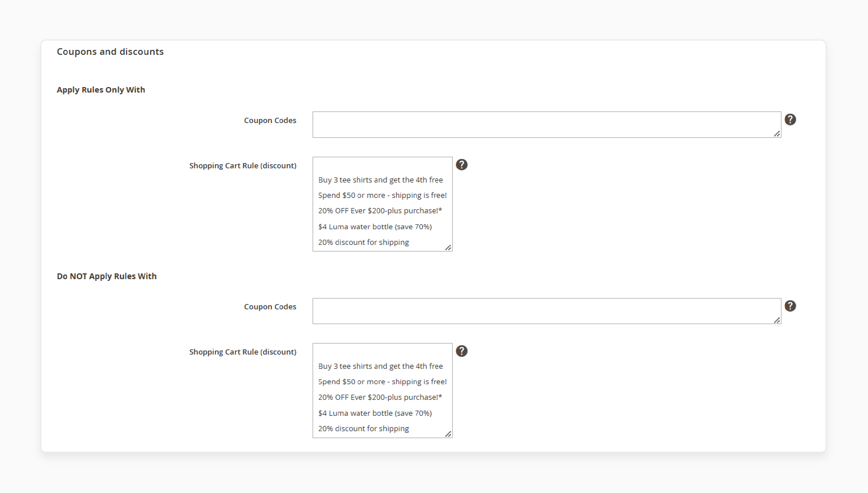This screenshot has height=493, width=868.
Task: Open help icon beside Do NOT Apply cart rule list
Action: 461,351
